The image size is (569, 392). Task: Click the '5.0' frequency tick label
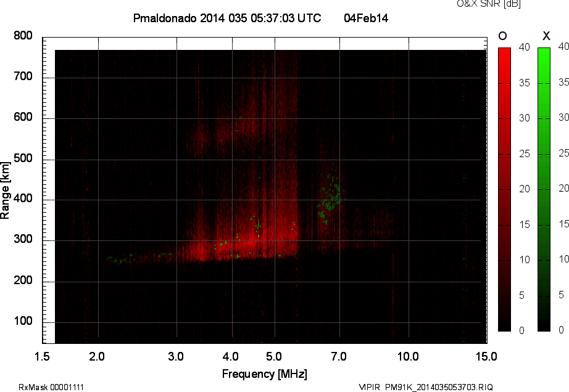[274, 356]
